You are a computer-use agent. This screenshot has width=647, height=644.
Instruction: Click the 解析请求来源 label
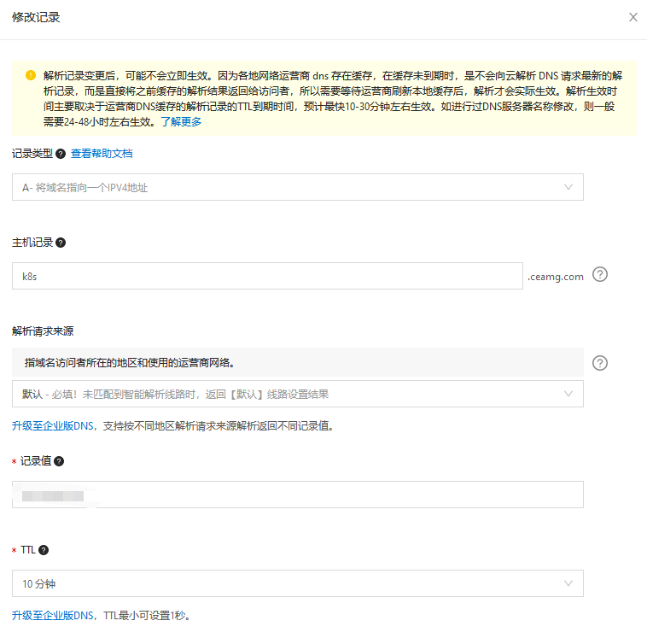43,331
